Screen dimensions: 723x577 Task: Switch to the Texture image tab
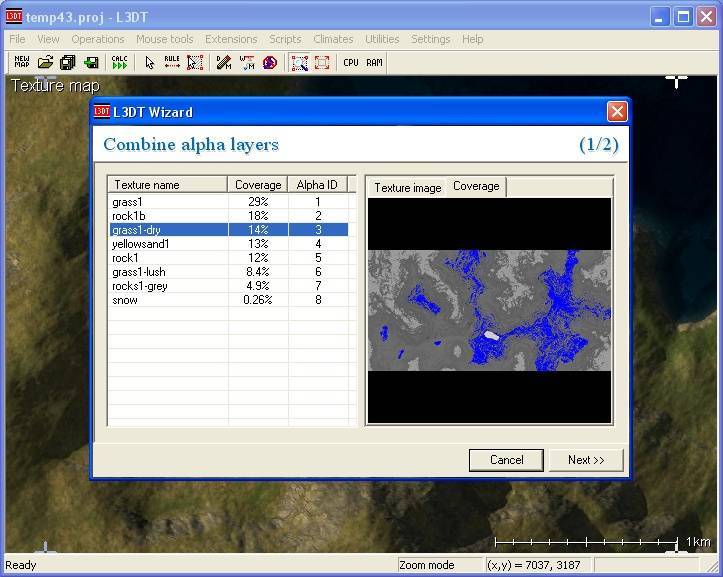tap(407, 188)
